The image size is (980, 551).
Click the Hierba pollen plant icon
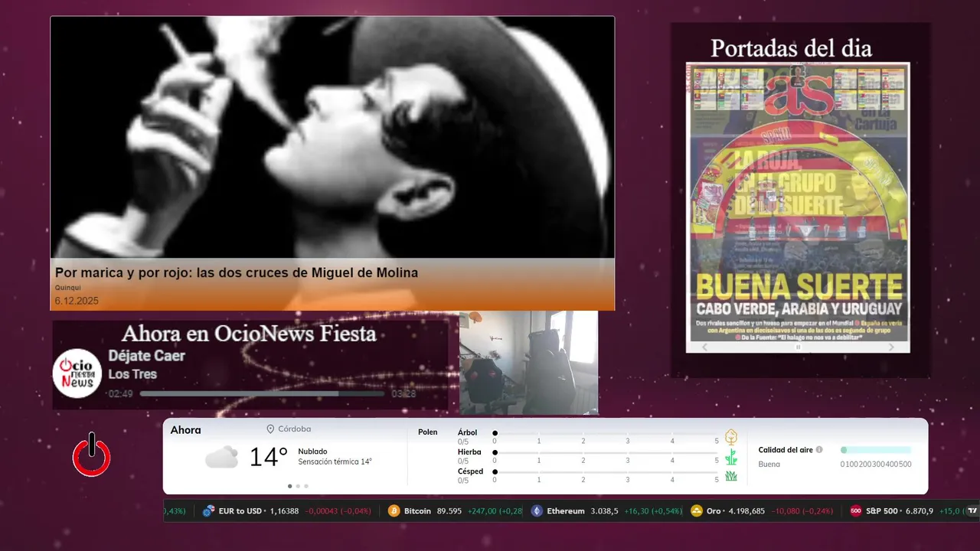731,457
